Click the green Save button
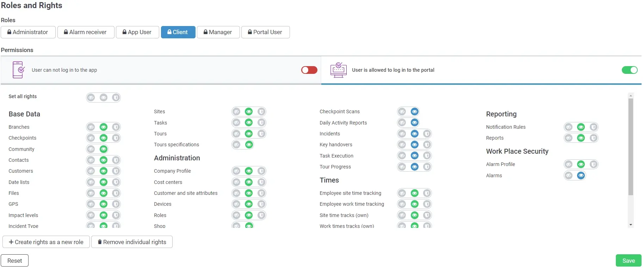This screenshot has width=644, height=268. pos(628,261)
